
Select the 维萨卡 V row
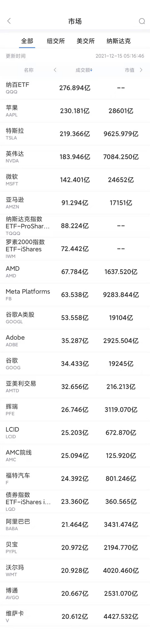75,616
